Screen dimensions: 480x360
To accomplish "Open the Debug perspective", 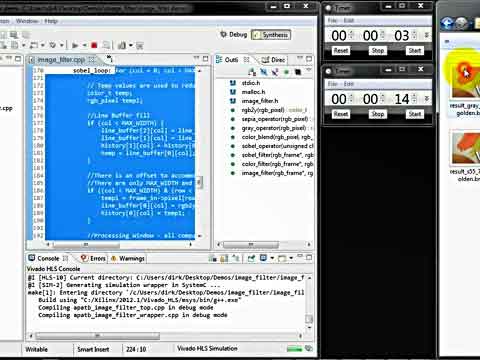I will 234,35.
